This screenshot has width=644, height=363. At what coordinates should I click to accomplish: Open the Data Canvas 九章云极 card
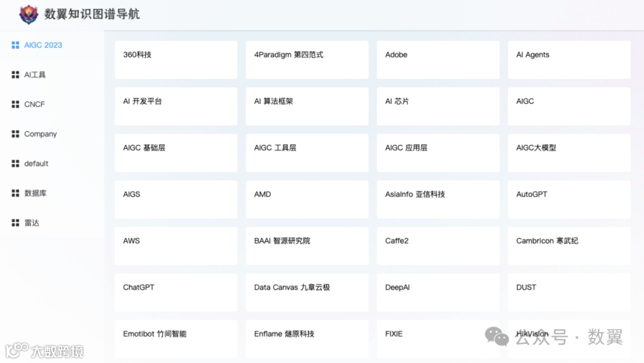[x=307, y=292]
